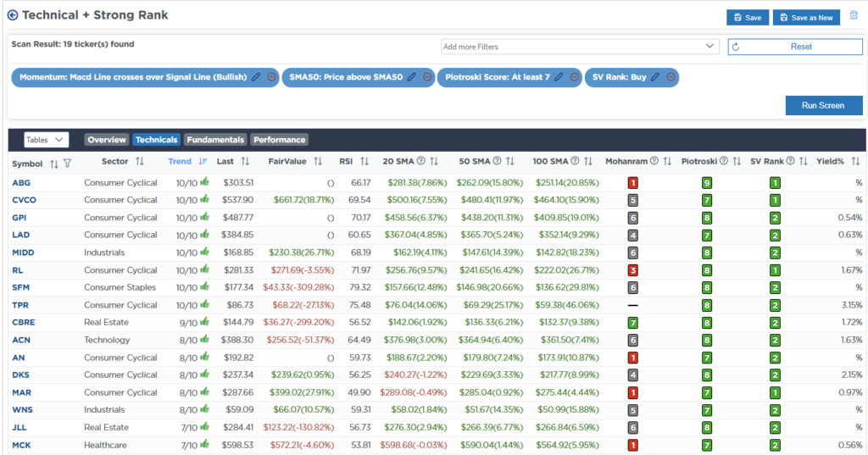
Task: Click the Save button
Action: point(748,18)
